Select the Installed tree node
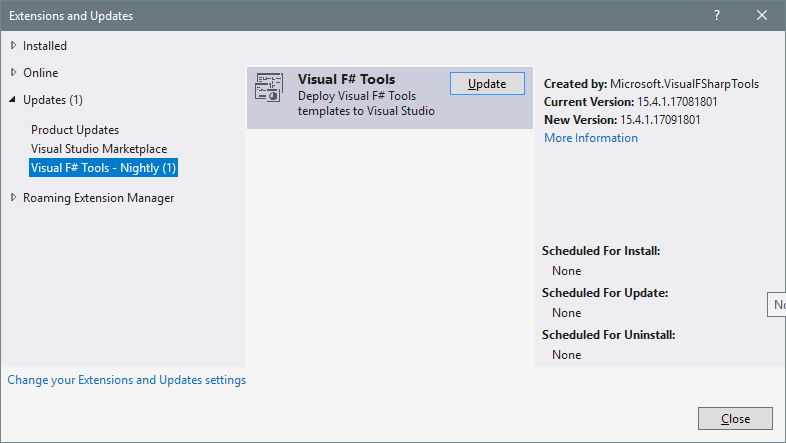This screenshot has width=786, height=443. (x=45, y=46)
